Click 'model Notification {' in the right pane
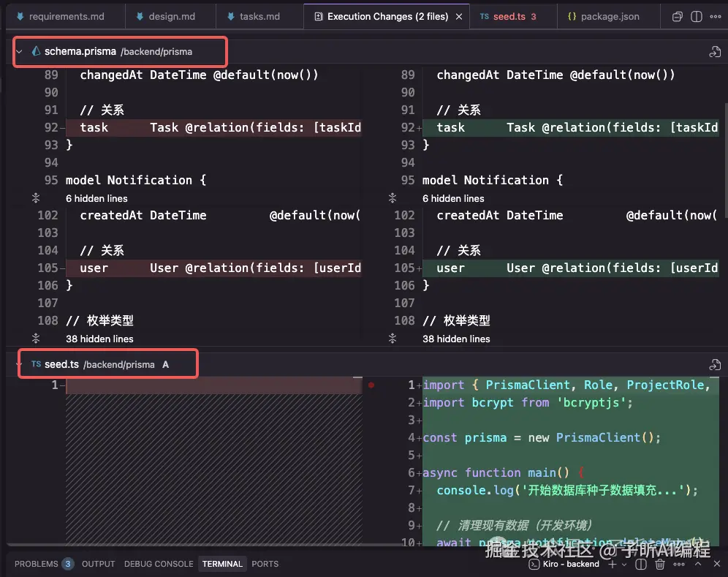The height and width of the screenshot is (577, 728). click(x=492, y=180)
